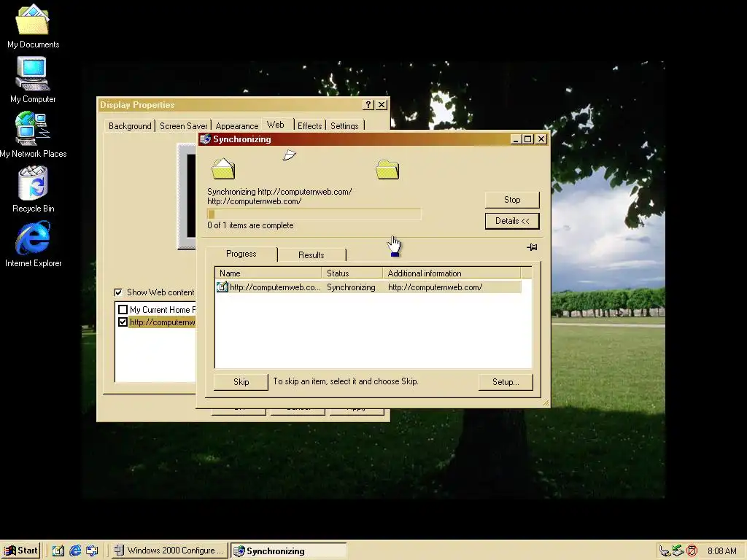Sort by Name column header
Viewport: 747px width, 560px height.
(268, 273)
